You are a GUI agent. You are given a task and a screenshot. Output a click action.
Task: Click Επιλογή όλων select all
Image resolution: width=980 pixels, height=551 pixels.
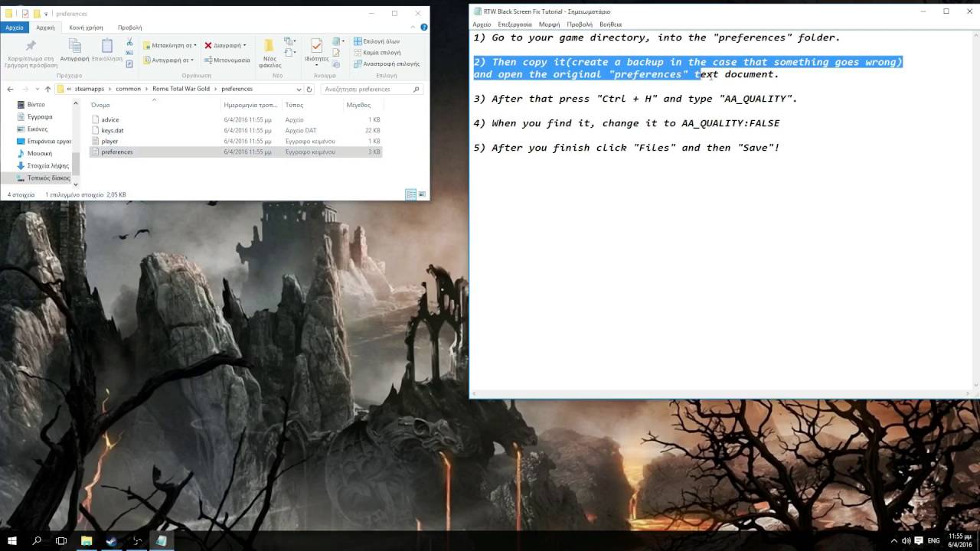tap(377, 41)
